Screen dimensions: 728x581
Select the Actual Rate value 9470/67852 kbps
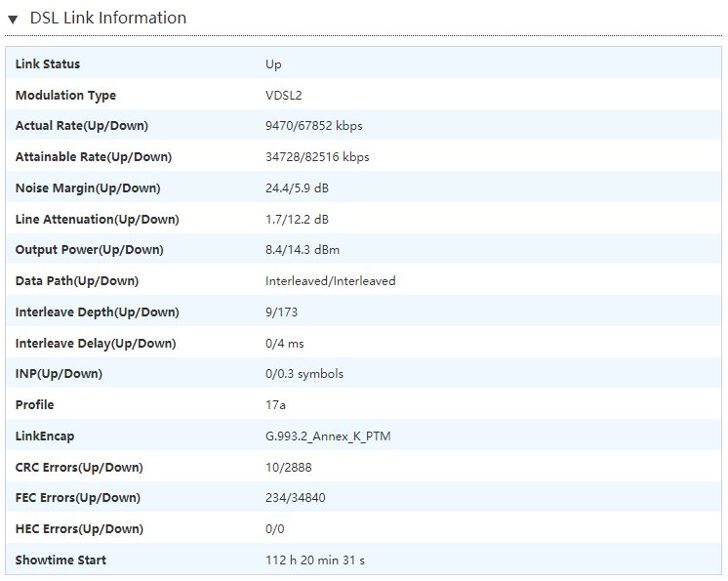[314, 126]
